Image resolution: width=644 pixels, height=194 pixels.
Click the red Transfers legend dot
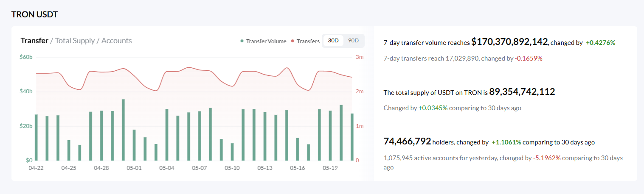tap(293, 41)
